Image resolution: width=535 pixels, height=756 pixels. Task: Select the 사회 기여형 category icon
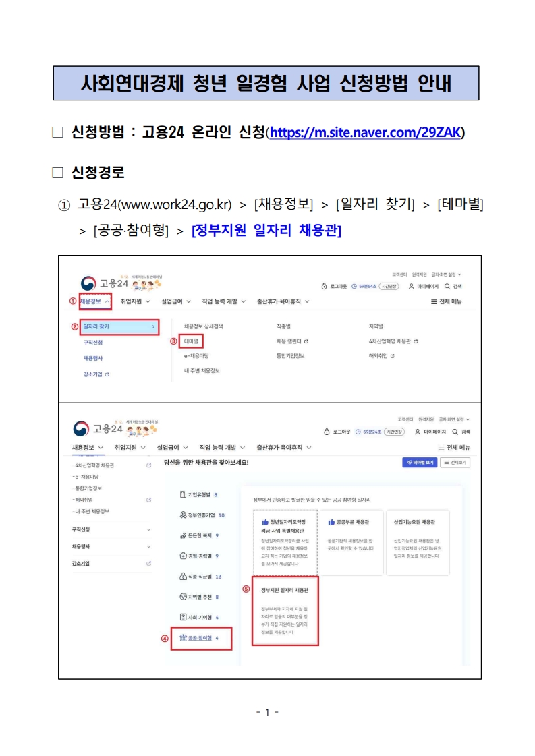coord(183,617)
